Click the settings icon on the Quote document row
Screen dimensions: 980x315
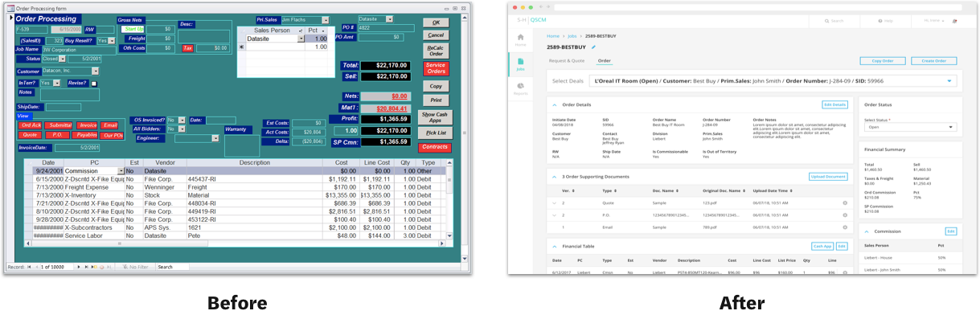[x=845, y=203]
